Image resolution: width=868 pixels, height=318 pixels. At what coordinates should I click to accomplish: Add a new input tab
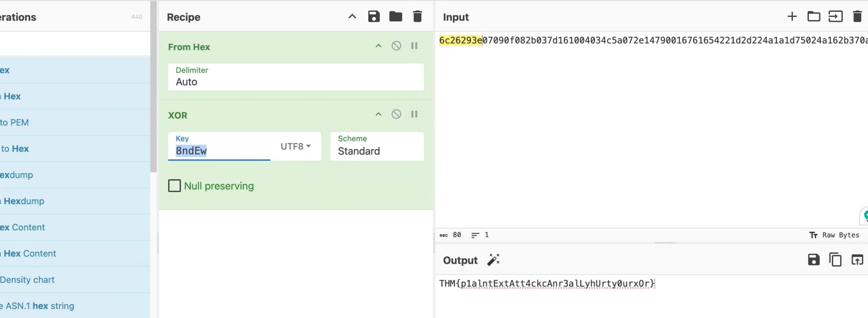click(792, 17)
